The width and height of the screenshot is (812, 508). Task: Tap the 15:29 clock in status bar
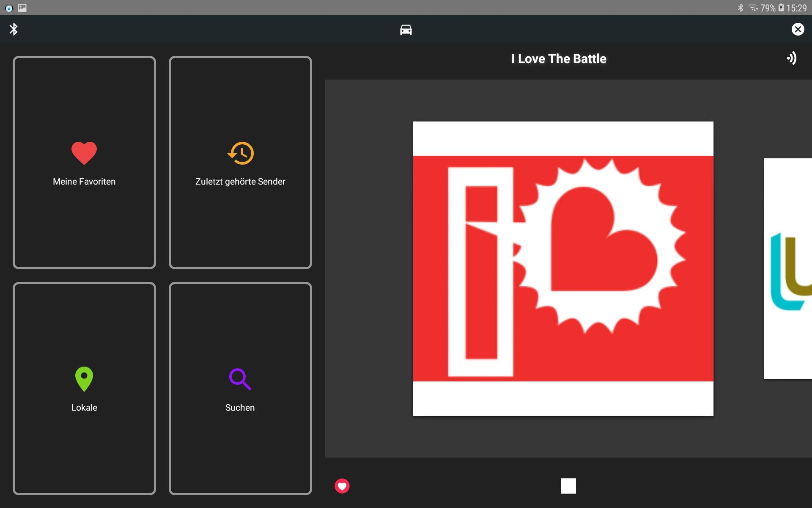796,8
